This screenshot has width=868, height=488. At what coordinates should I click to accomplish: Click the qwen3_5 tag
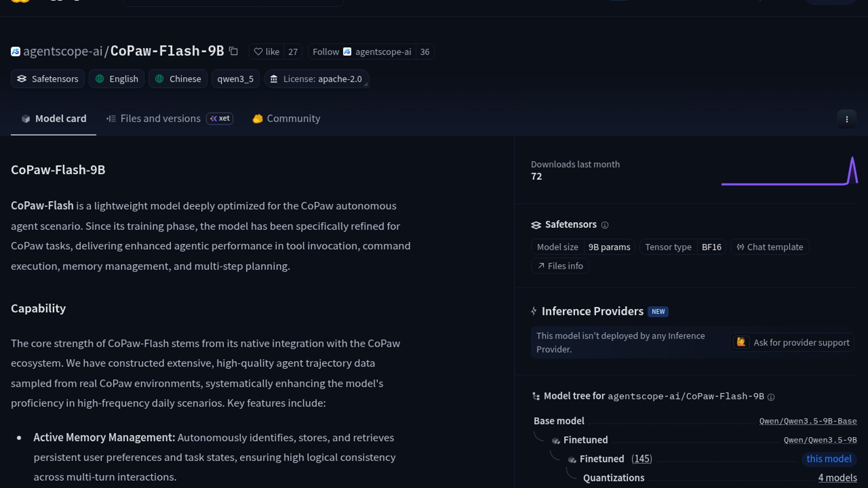point(235,79)
